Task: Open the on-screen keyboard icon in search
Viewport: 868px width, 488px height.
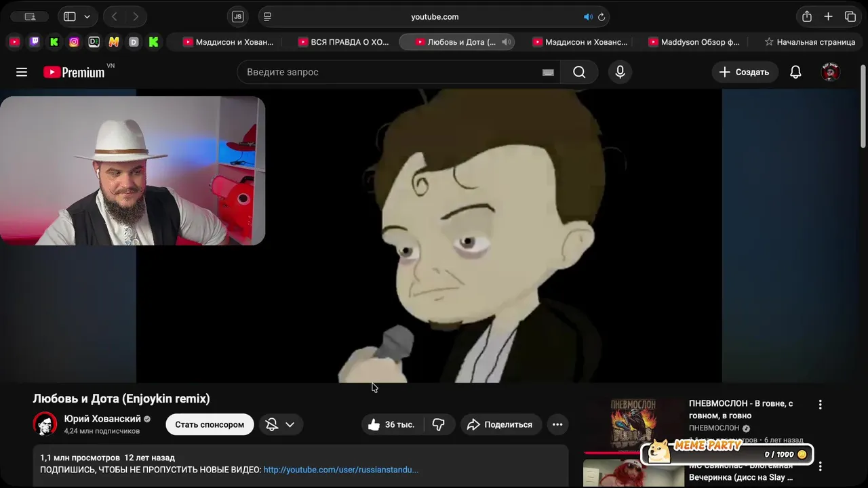Action: click(x=548, y=73)
